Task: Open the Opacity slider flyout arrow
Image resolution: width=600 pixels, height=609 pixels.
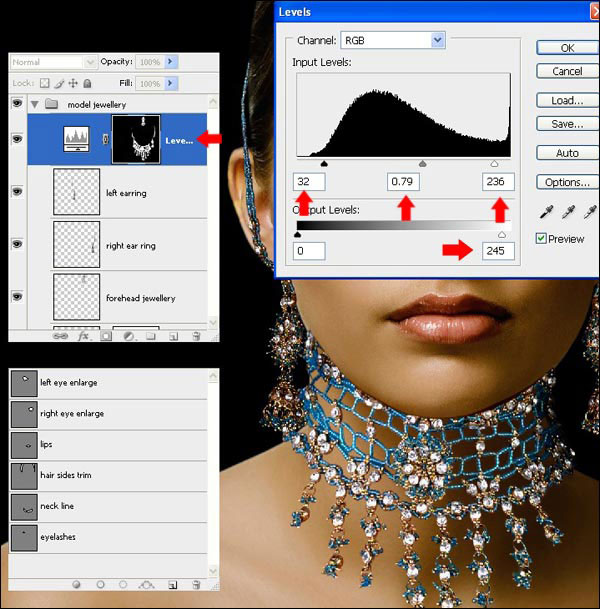Action: click(171, 62)
